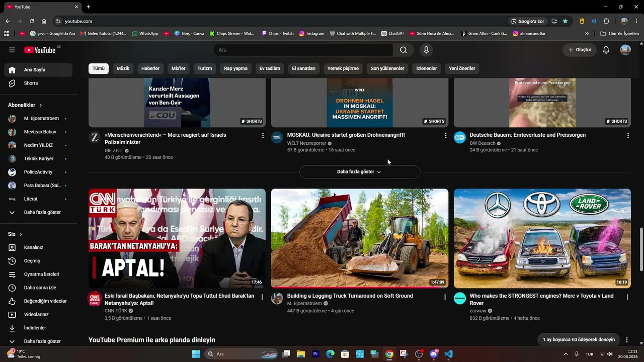Open Beğendiğim videolar liked videos
The width and height of the screenshot is (644, 362).
(38, 301)
